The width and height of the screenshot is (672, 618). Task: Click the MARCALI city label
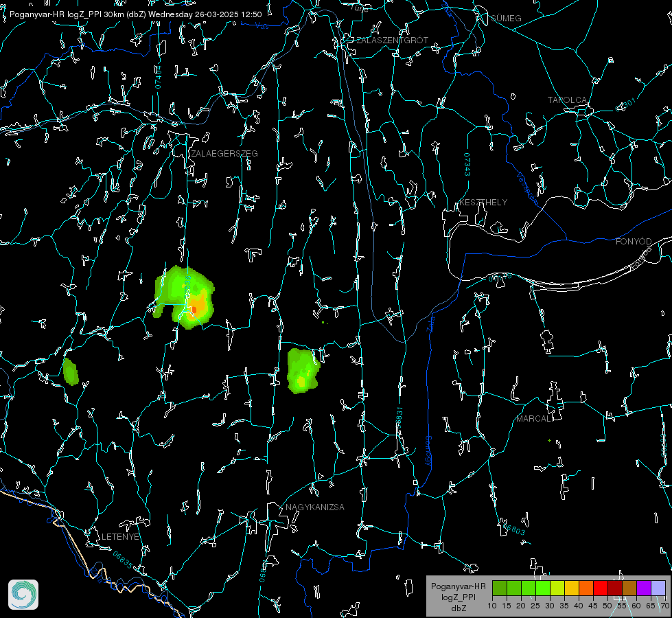click(x=534, y=419)
